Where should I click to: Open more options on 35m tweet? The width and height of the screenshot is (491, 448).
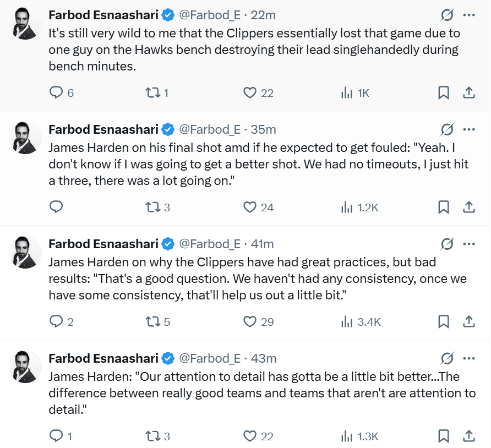[468, 129]
